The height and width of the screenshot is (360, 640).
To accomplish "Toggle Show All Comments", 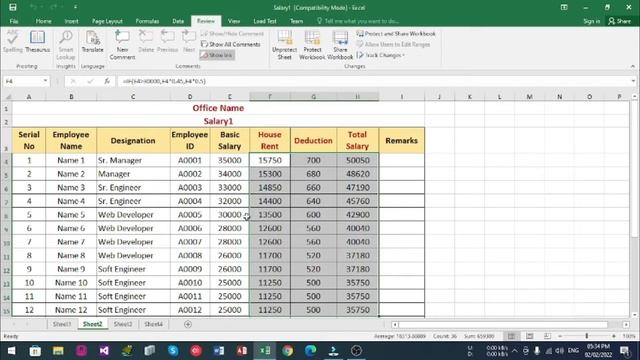I will pyautogui.click(x=231, y=44).
